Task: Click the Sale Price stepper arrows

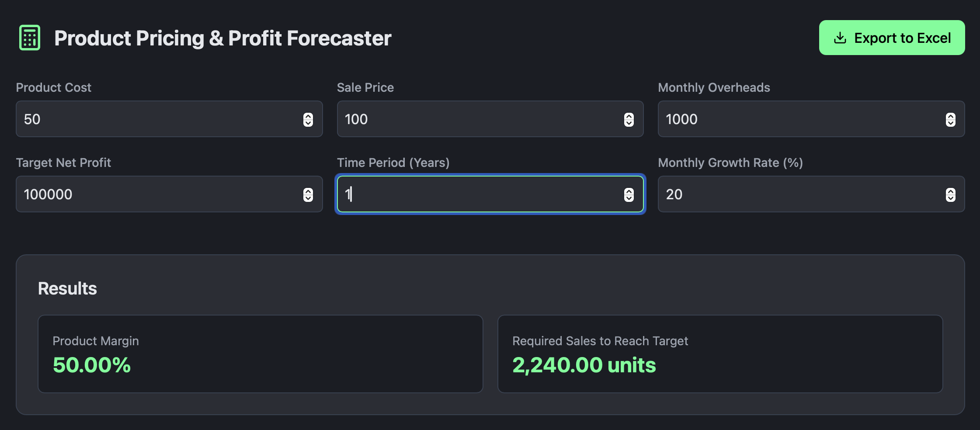Action: [x=629, y=119]
